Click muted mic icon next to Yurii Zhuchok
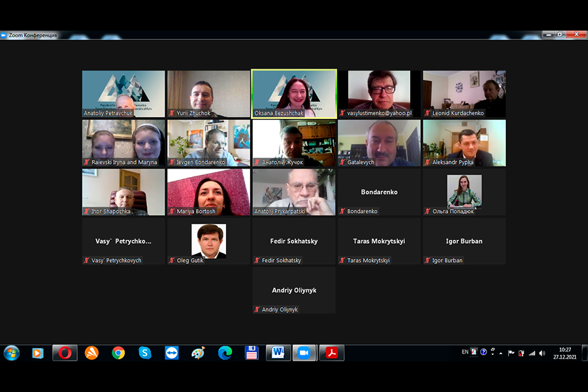Screen dimensions: 588x392 coord(172,113)
